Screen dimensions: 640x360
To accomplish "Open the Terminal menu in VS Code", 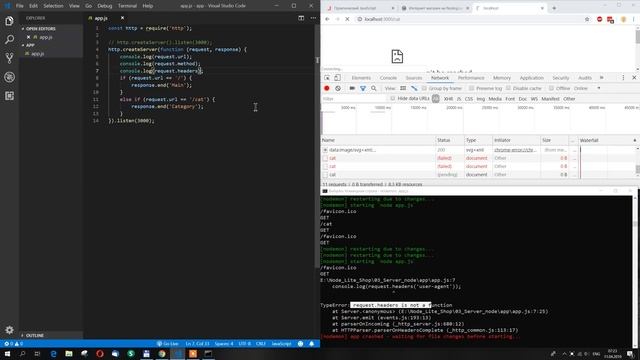I will (127, 6).
